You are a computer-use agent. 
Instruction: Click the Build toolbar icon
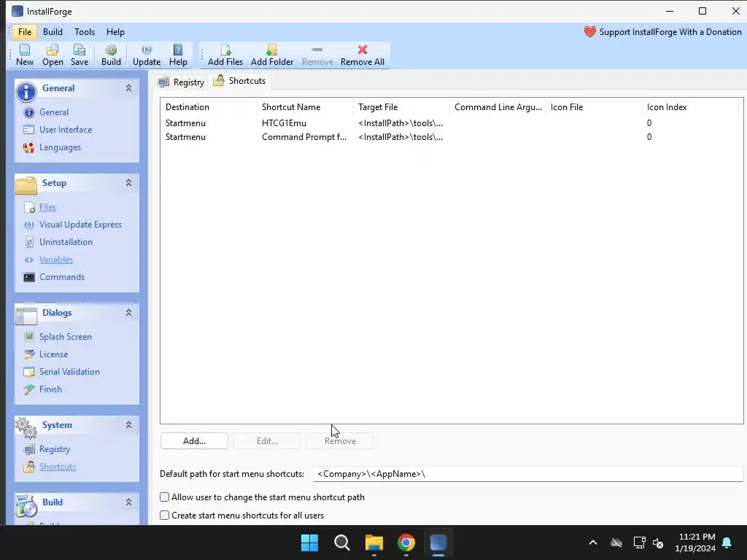click(111, 55)
